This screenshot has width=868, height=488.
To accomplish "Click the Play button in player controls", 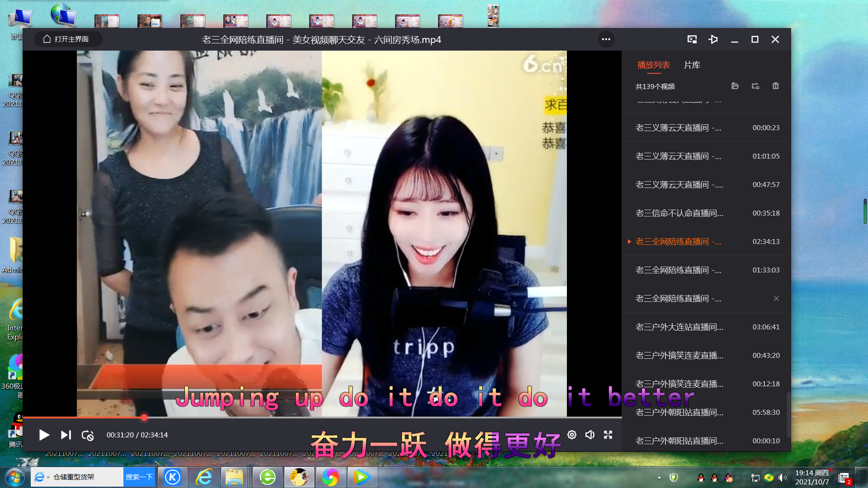I will [x=44, y=435].
